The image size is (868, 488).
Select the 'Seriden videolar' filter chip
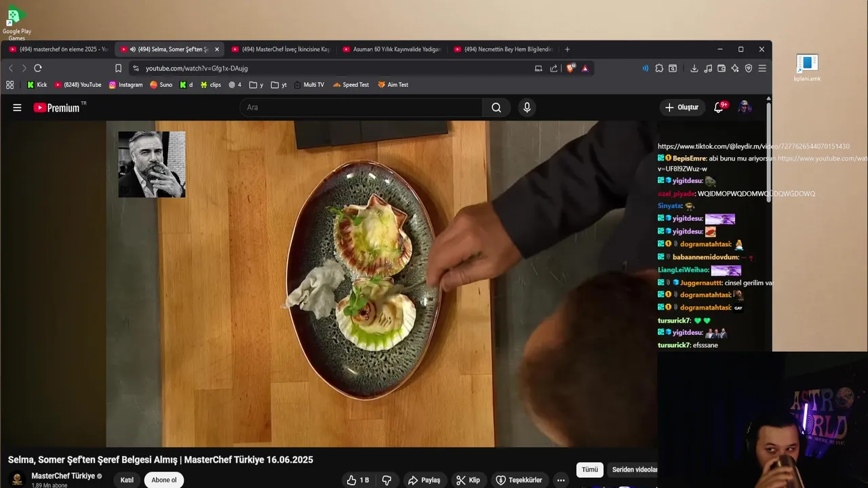click(x=633, y=470)
